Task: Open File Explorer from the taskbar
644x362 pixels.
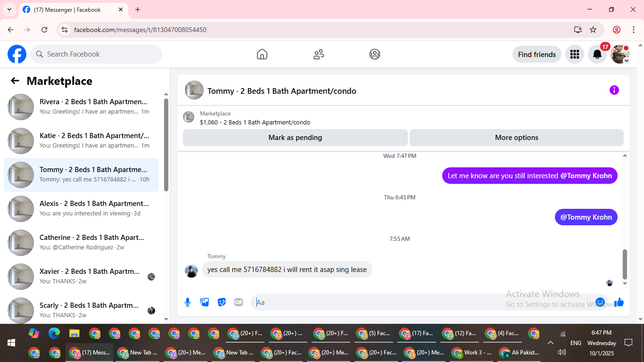Action: coord(74,333)
